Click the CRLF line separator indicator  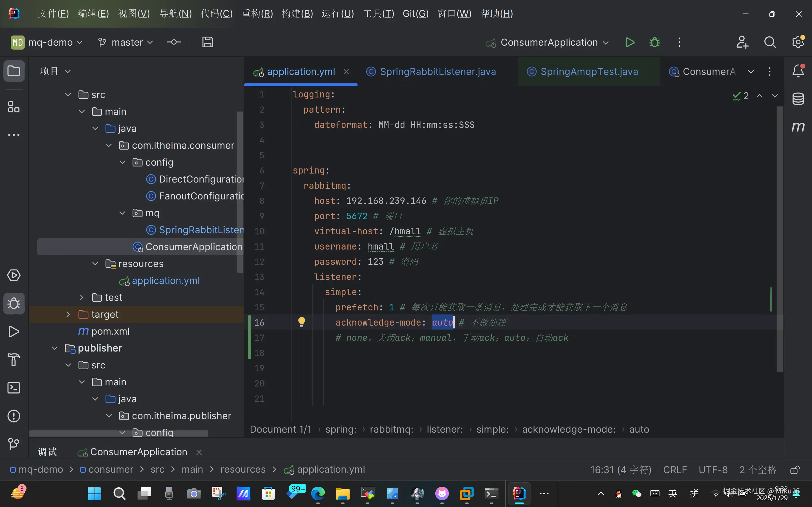point(675,470)
